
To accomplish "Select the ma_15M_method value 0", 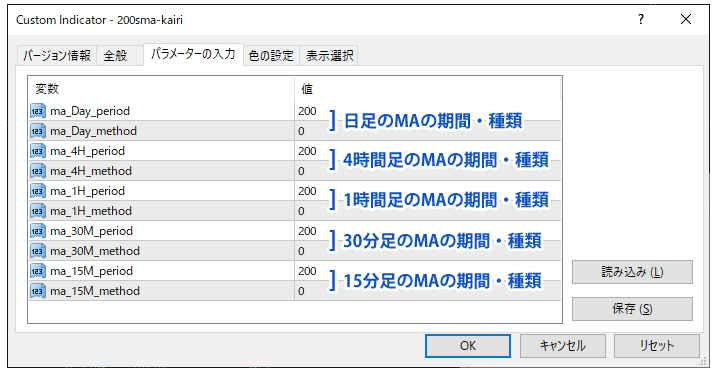I will pos(301,291).
